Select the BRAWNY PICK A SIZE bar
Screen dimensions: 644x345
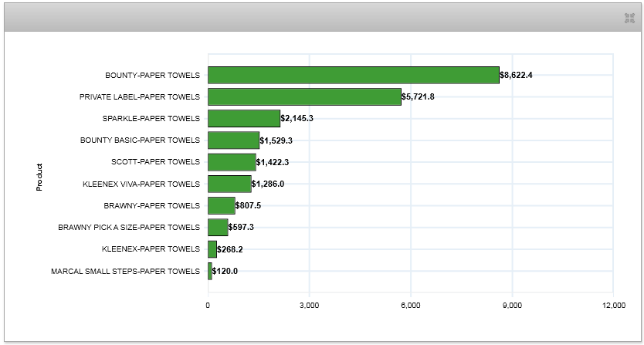218,227
